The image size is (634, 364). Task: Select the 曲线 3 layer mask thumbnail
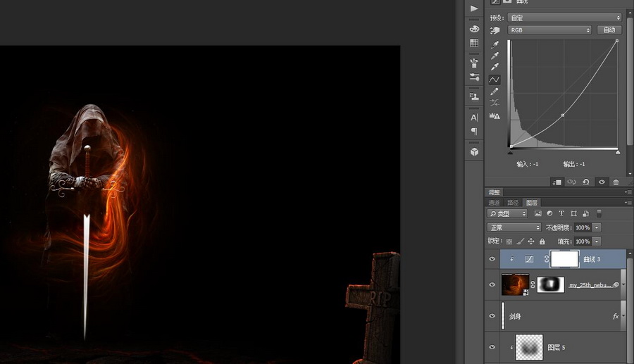pos(564,259)
